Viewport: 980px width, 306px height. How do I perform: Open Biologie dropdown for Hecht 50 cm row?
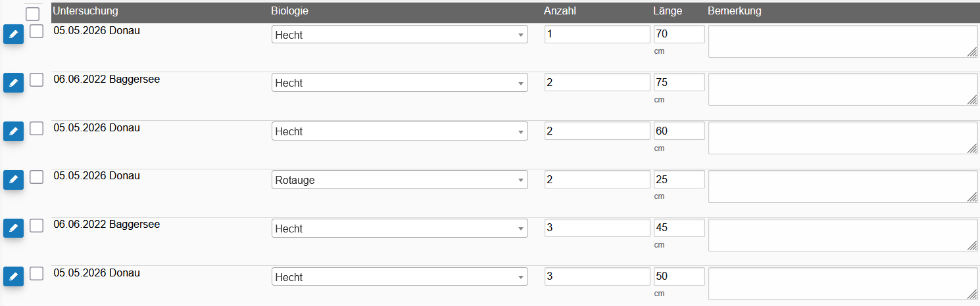click(399, 276)
